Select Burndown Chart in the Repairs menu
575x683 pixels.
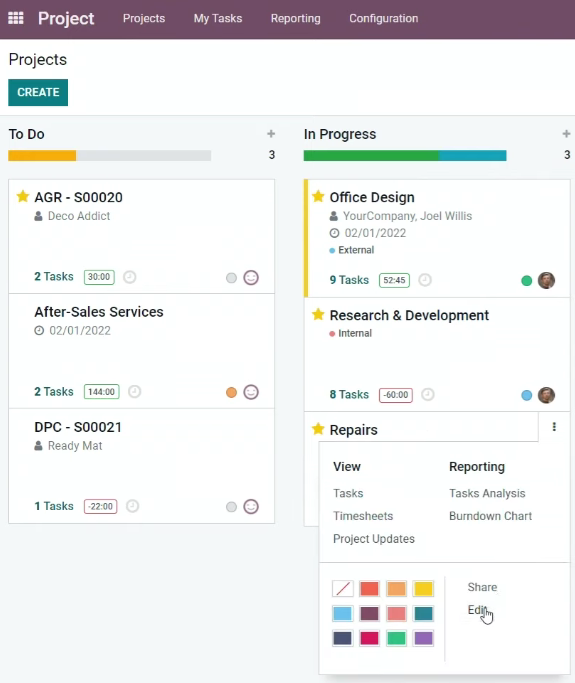(x=490, y=516)
